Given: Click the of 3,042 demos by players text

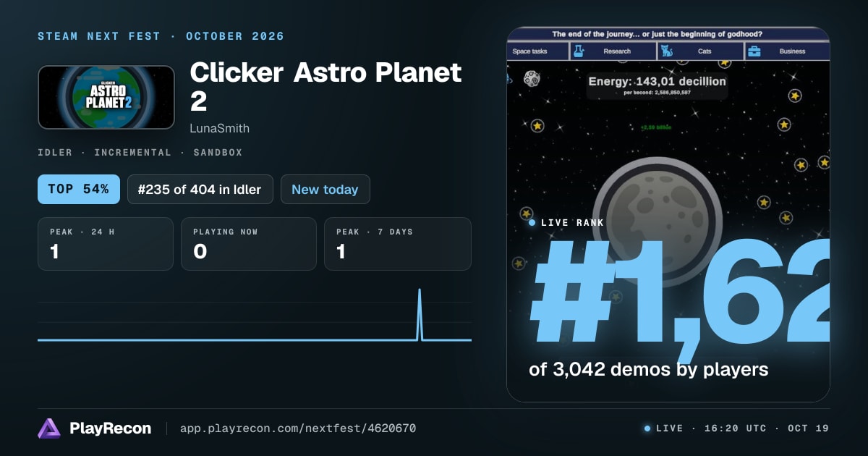Looking at the screenshot, I should click(x=648, y=369).
